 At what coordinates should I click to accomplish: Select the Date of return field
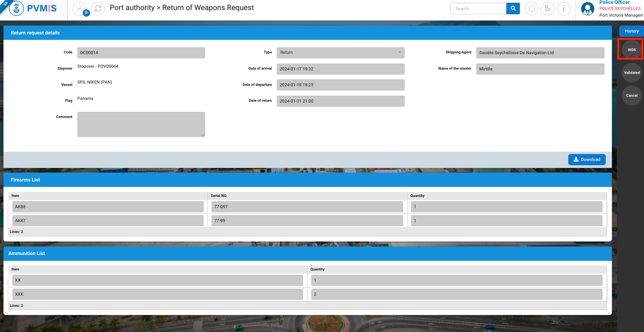point(340,101)
